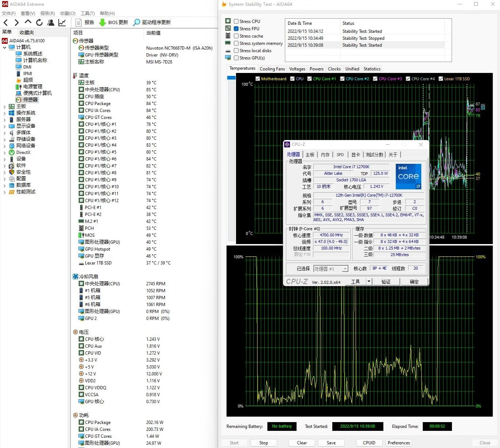
Task: Click 驱动程序更新 driver update button
Action: pos(152,22)
